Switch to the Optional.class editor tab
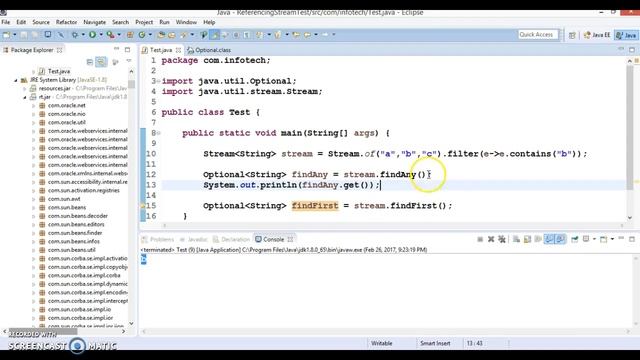 209,50
